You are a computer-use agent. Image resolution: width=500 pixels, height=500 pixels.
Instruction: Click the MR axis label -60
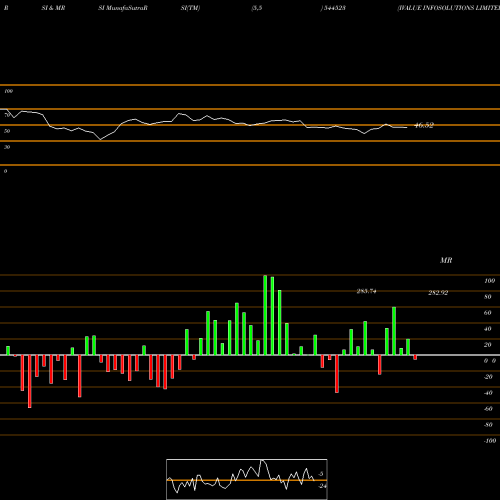488,409
